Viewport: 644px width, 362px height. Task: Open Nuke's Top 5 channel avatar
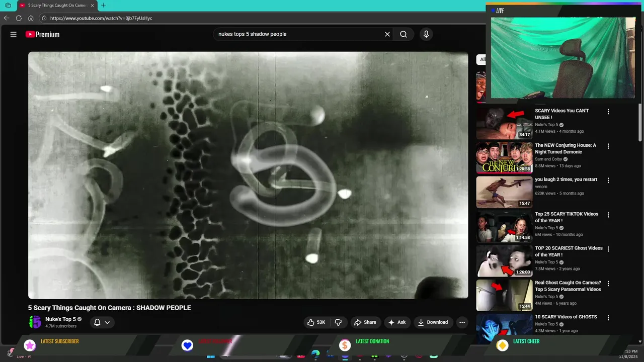[35, 322]
